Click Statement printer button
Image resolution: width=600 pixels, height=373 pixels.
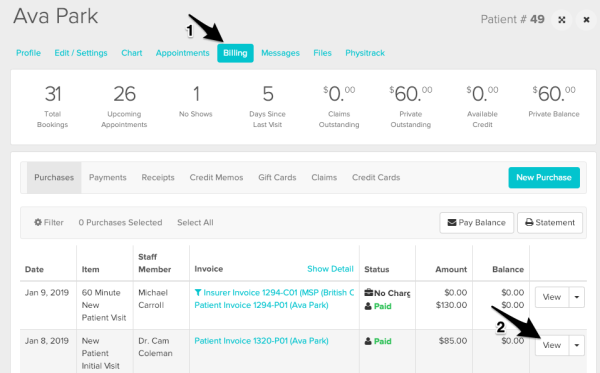[550, 223]
